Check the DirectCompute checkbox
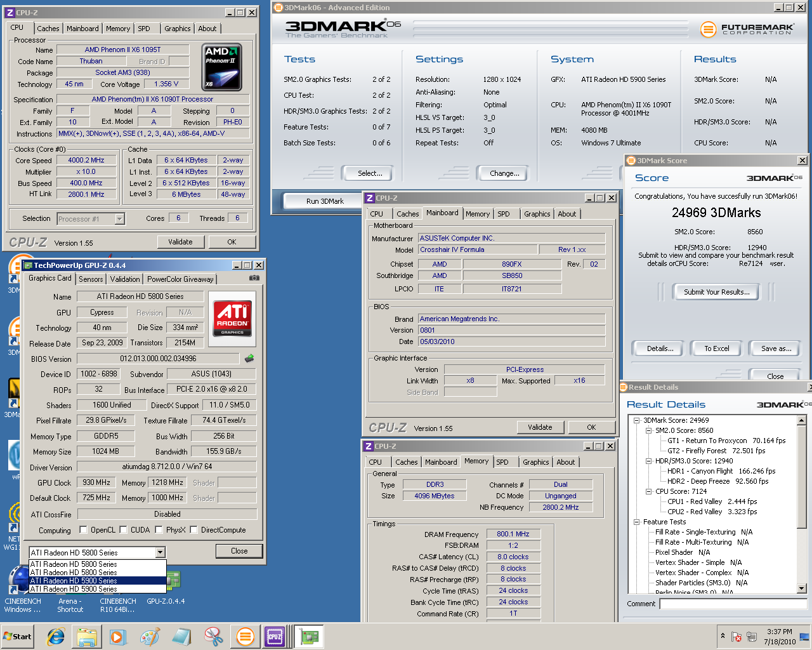Screen dimensions: 812x650 pos(193,530)
